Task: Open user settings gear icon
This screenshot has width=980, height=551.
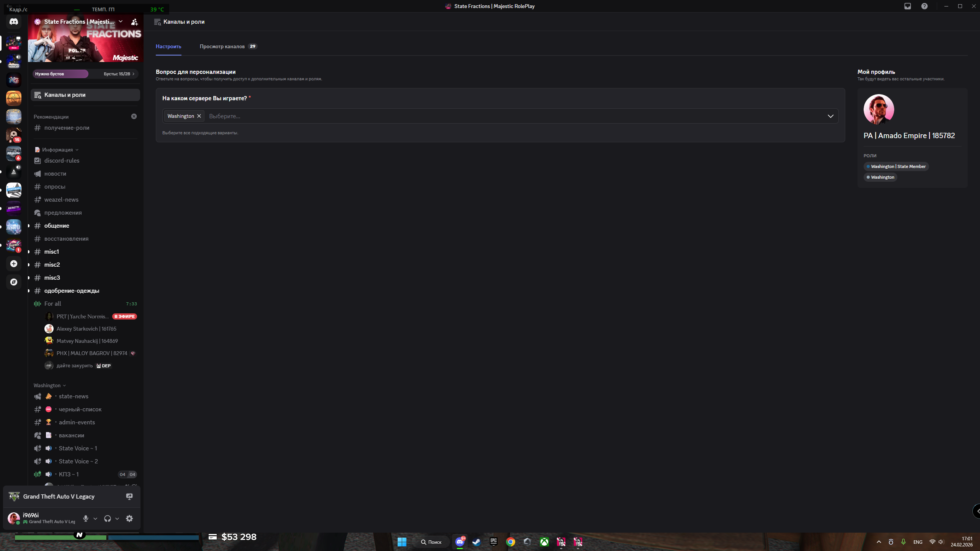Action: click(129, 518)
